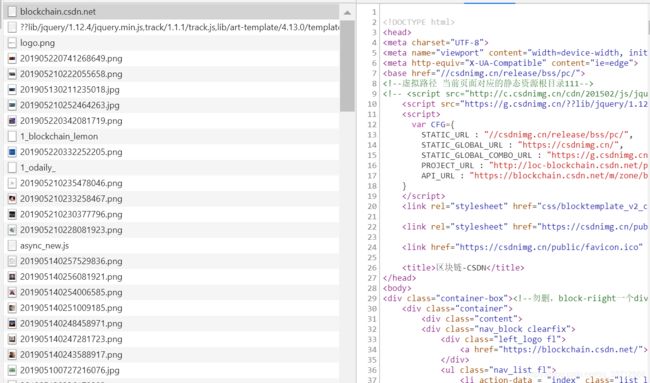
Task: Click the left_logo fl div line
Action: 503,339
